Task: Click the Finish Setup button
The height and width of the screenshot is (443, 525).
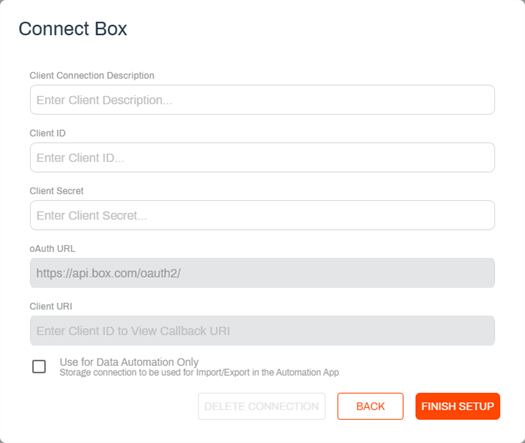Action: point(458,406)
